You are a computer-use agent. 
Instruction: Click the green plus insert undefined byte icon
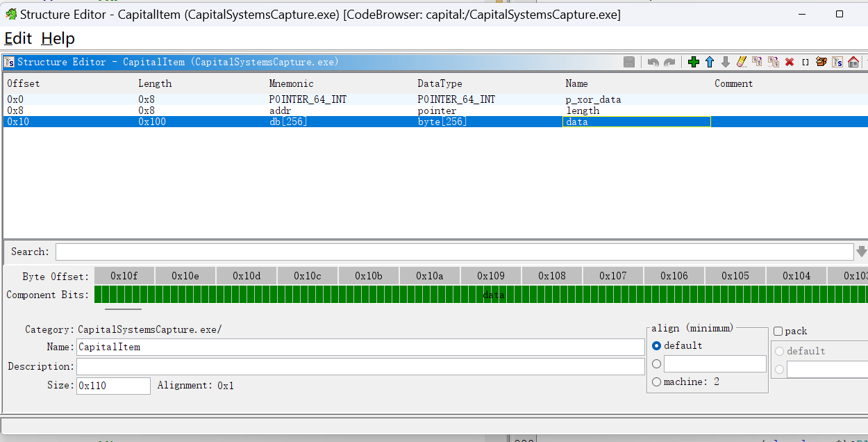click(x=693, y=63)
